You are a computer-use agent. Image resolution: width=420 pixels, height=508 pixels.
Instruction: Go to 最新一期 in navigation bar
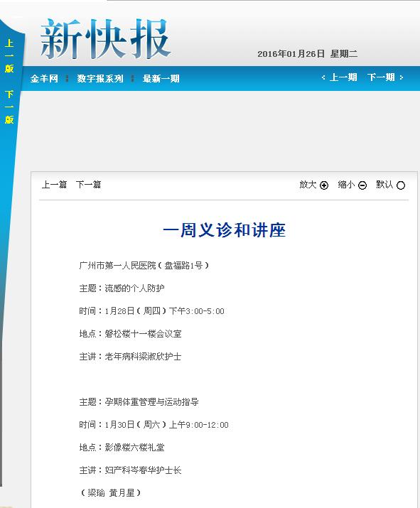tap(161, 79)
